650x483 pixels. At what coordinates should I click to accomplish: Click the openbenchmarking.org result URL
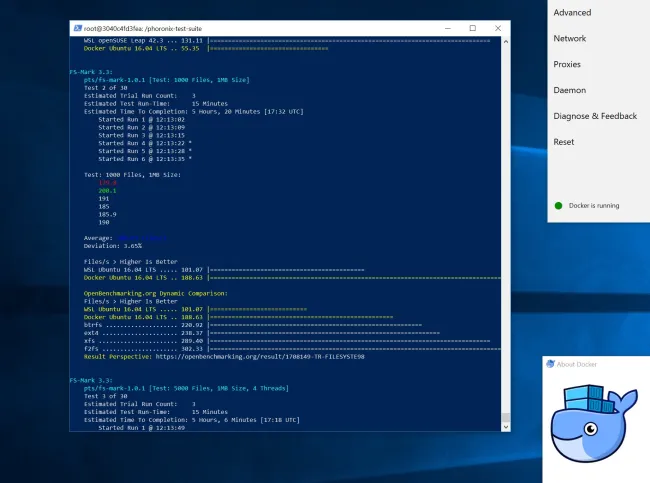260,357
